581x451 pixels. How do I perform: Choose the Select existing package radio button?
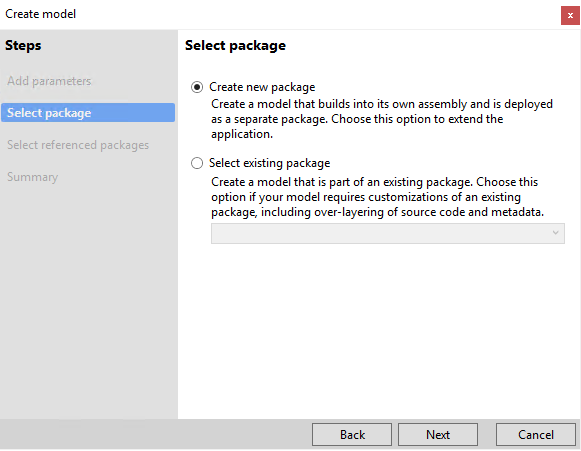click(197, 163)
